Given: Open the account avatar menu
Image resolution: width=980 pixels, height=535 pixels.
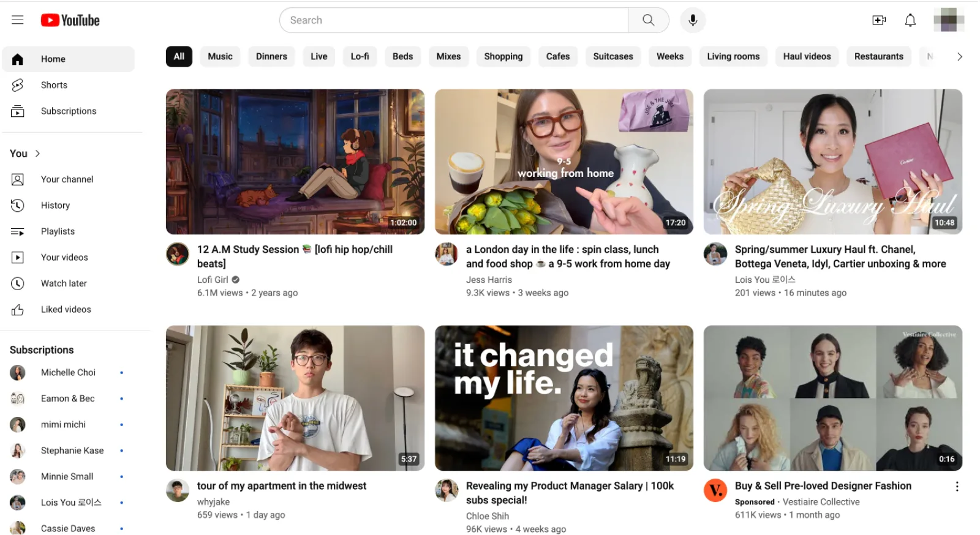Looking at the screenshot, I should 948,20.
